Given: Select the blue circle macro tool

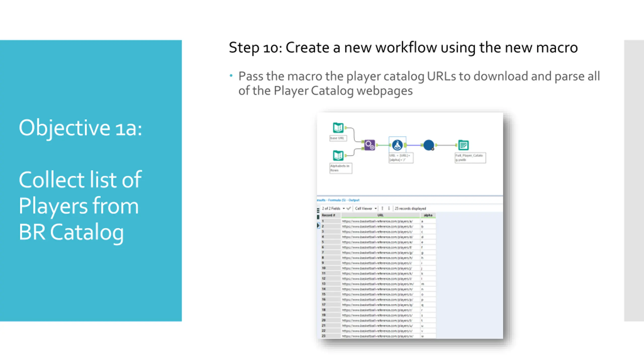Looking at the screenshot, I should click(x=429, y=145).
